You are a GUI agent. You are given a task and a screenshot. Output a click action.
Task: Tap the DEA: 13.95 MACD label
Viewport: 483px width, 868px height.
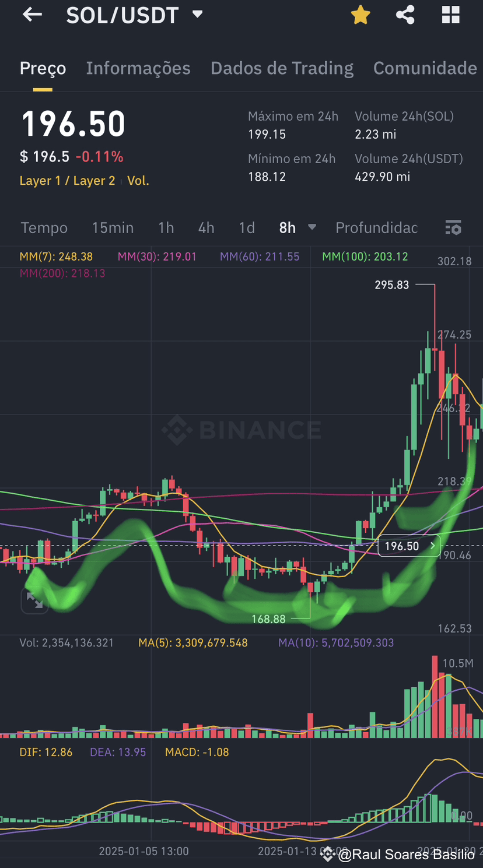(x=118, y=752)
